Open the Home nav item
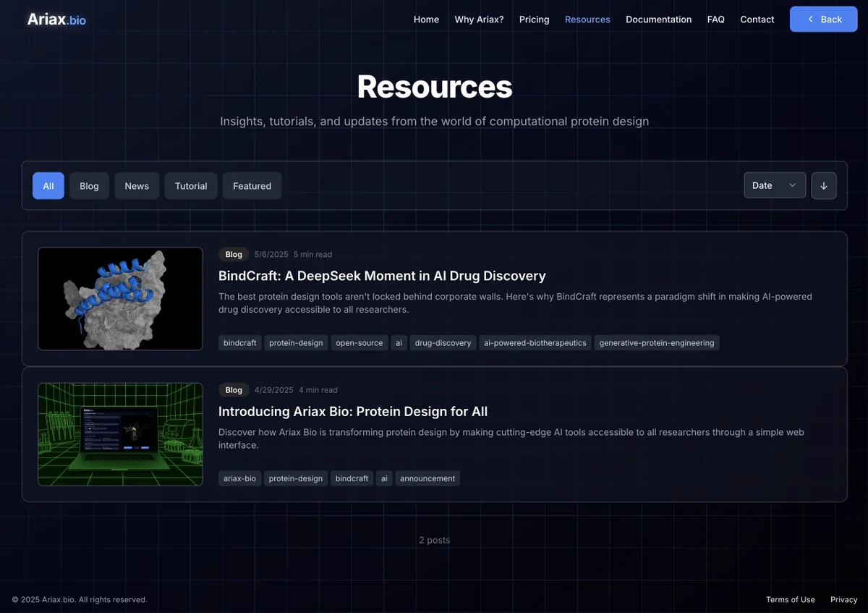868x613 pixels. coord(426,20)
